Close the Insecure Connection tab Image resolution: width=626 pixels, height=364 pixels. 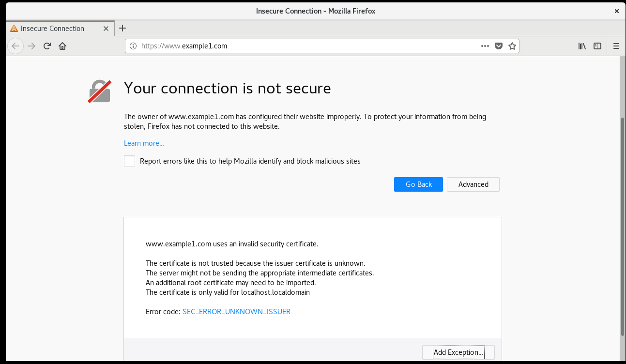tap(106, 29)
